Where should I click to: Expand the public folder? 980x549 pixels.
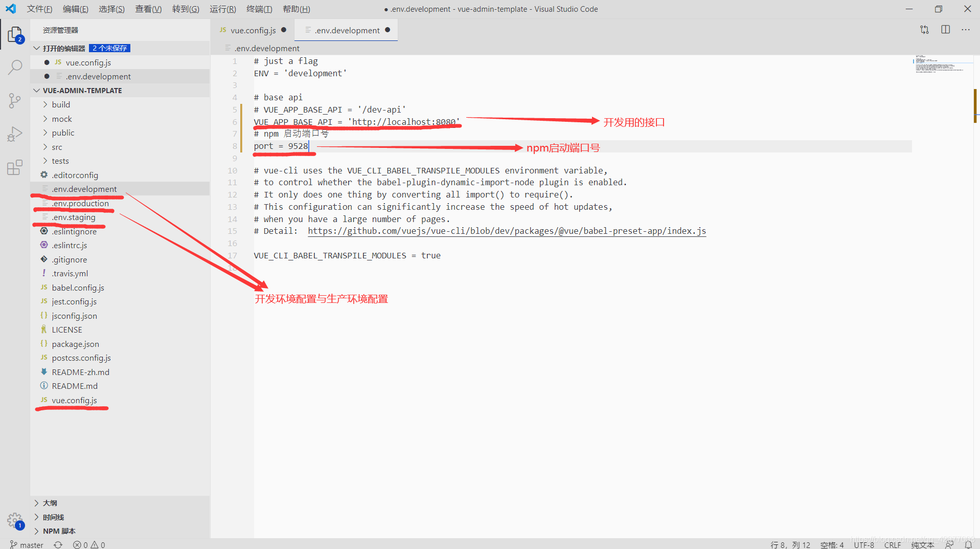120,133
